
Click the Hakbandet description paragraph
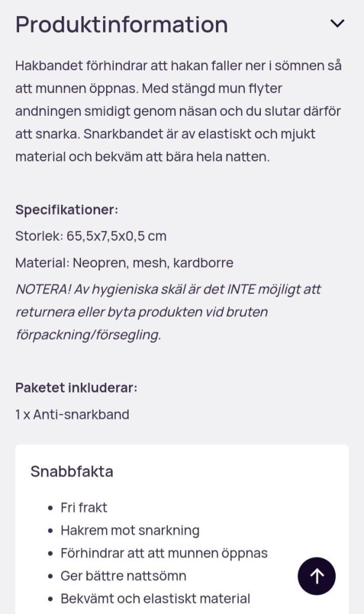(178, 112)
